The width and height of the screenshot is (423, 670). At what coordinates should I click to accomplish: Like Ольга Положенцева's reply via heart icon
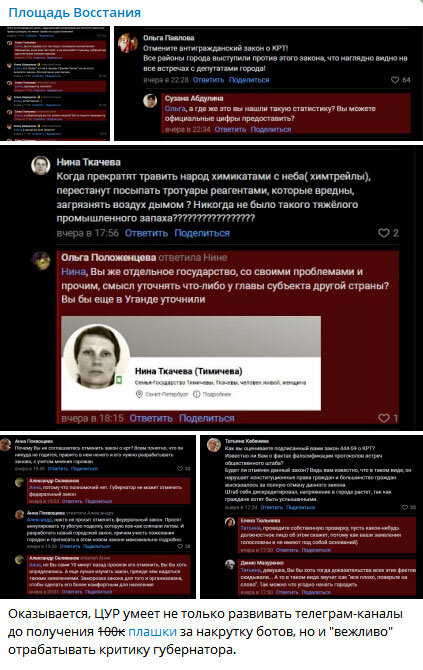(x=384, y=418)
